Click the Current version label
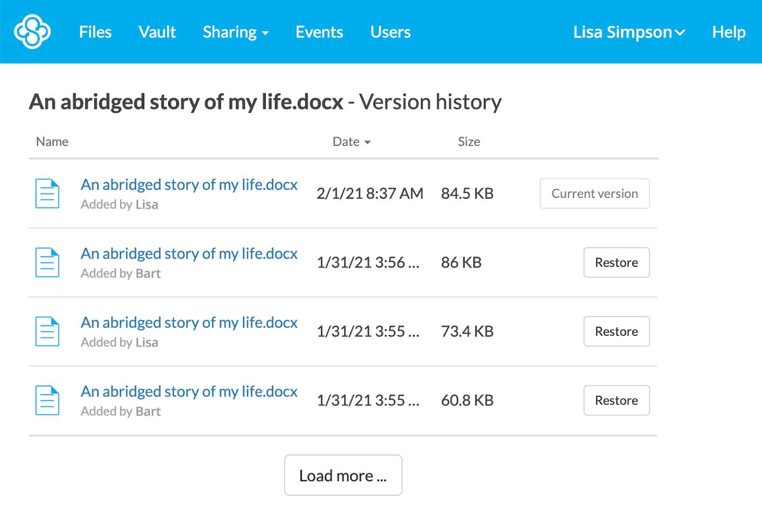 pos(594,193)
